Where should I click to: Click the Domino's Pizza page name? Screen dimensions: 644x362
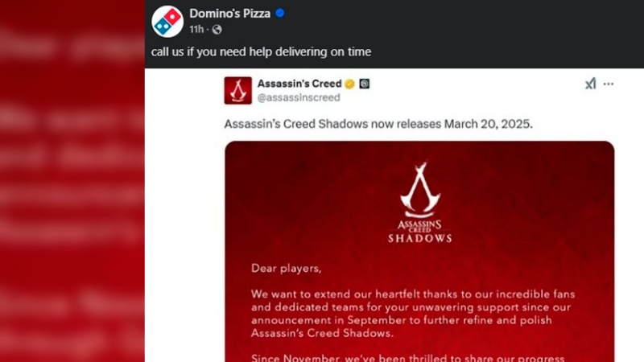coord(229,14)
